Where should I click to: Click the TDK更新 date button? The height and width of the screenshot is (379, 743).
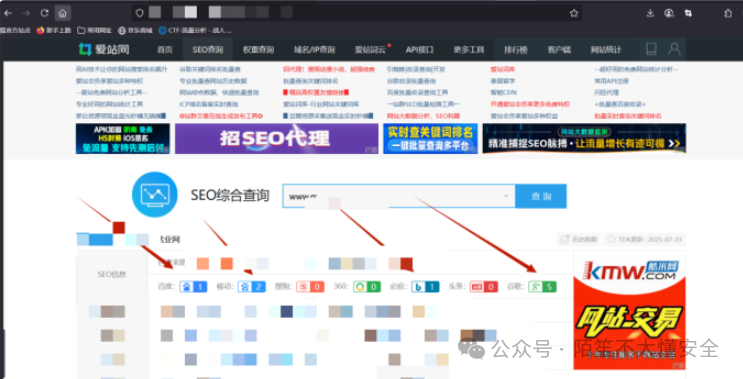(645, 239)
